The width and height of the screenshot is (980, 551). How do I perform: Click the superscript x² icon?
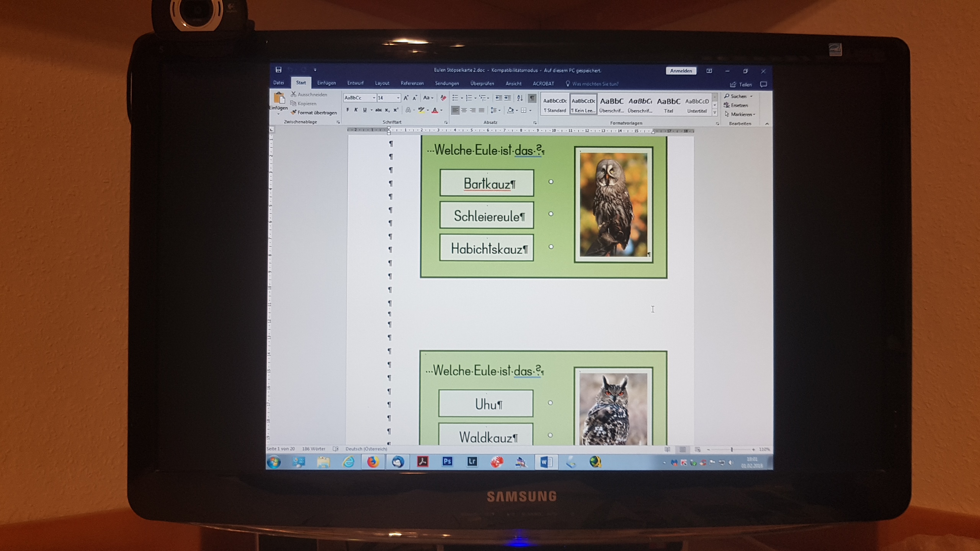(x=396, y=110)
